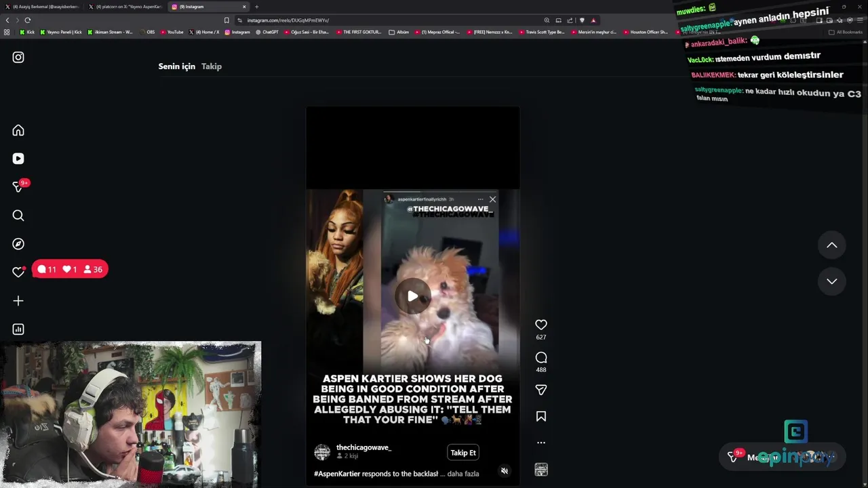Open the apps grid in bookmarks bar
Image resolution: width=868 pixels, height=488 pixels.
(7, 32)
